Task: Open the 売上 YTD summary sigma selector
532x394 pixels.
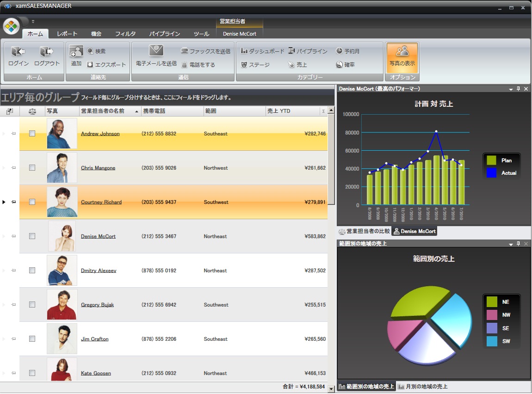Action: tap(323, 111)
